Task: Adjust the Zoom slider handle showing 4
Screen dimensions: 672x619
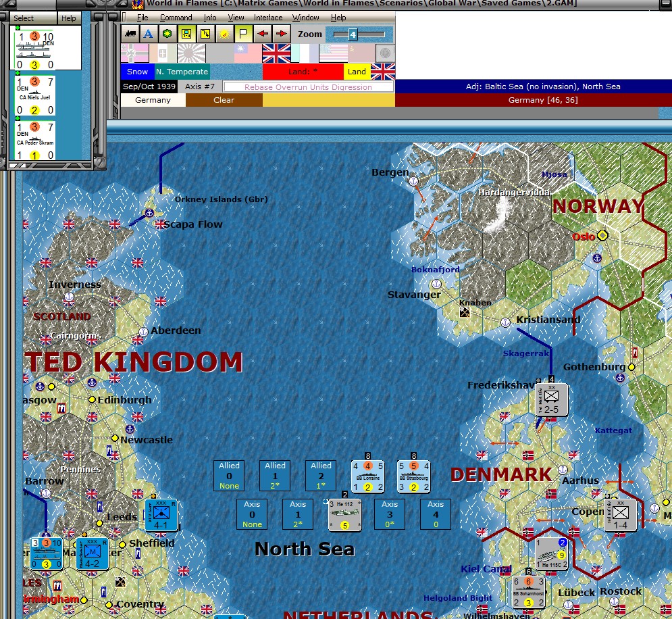Action: [353, 34]
